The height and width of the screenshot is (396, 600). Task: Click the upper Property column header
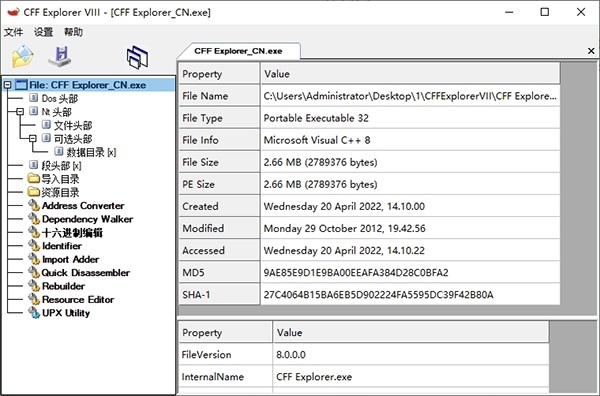click(x=219, y=73)
